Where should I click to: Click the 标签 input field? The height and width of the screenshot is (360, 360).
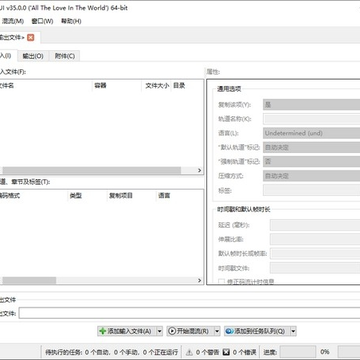[x=311, y=190]
